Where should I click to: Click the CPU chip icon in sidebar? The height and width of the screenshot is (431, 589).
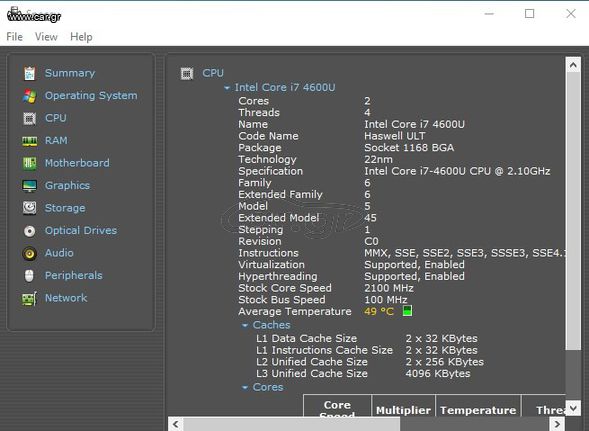coord(29,118)
